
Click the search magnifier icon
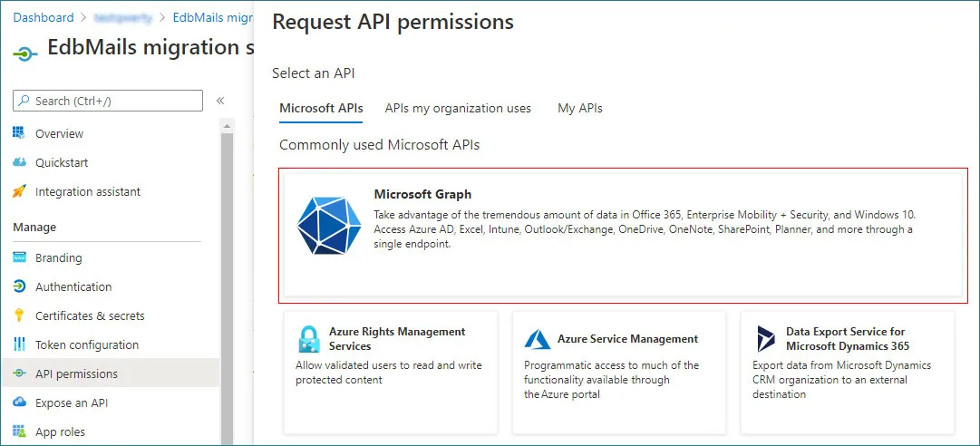pyautogui.click(x=24, y=101)
